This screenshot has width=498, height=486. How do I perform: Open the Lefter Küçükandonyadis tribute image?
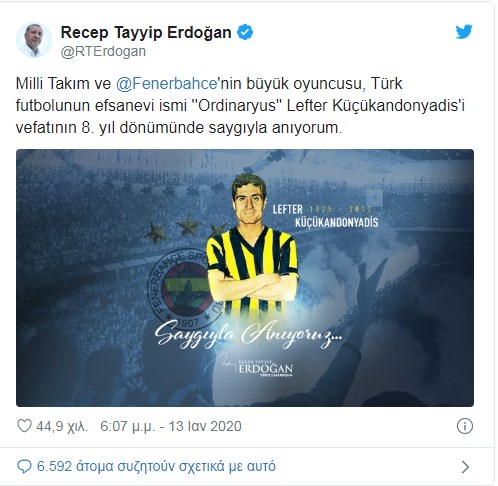click(245, 278)
